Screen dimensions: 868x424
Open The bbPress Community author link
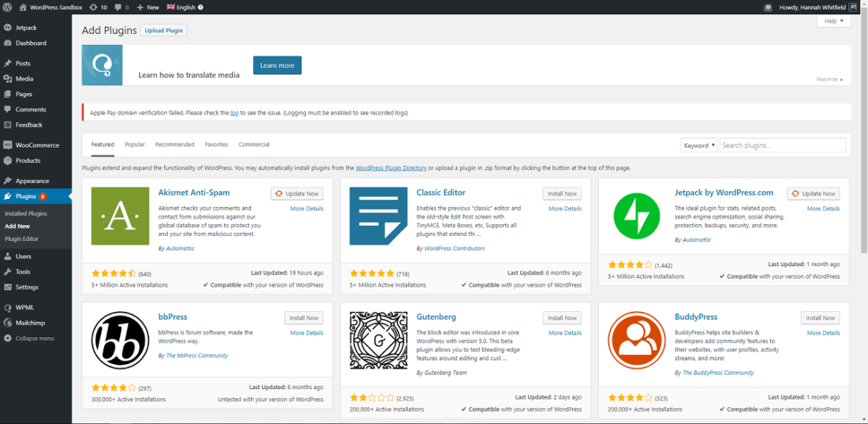pos(197,355)
